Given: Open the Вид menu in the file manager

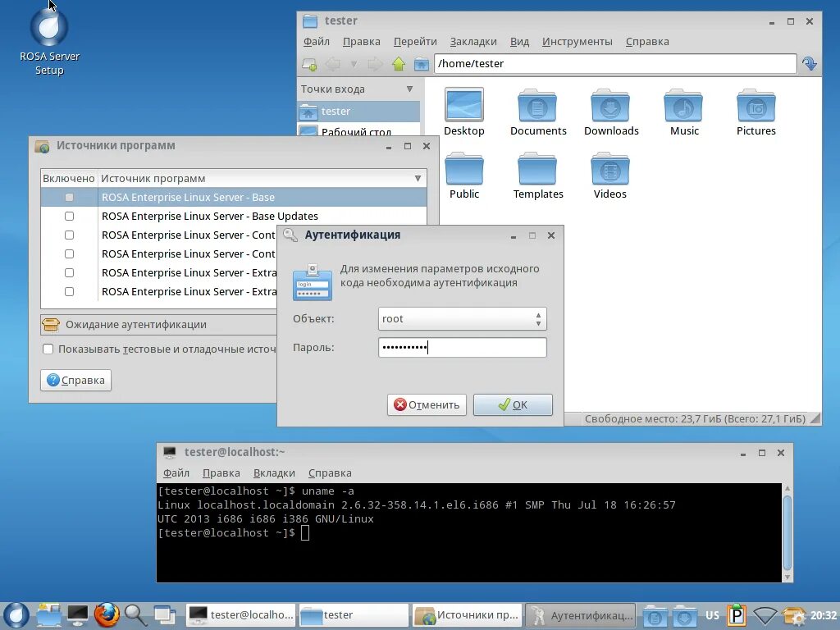Looking at the screenshot, I should [x=519, y=41].
